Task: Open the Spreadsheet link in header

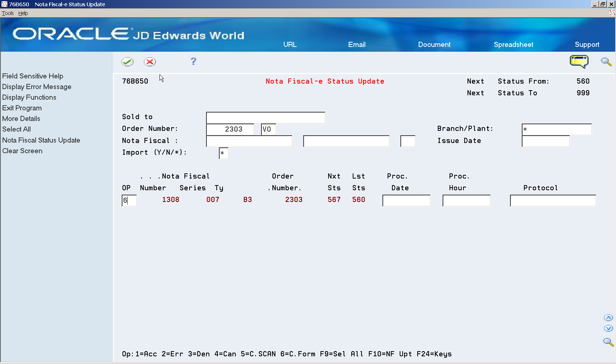Action: (x=513, y=44)
